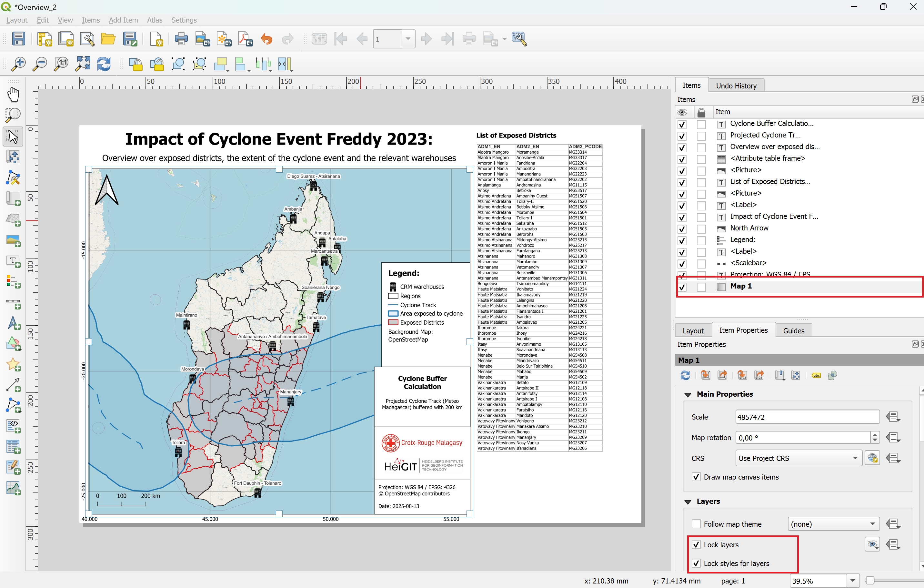924x588 pixels.
Task: Save the layout project
Action: click(x=18, y=39)
